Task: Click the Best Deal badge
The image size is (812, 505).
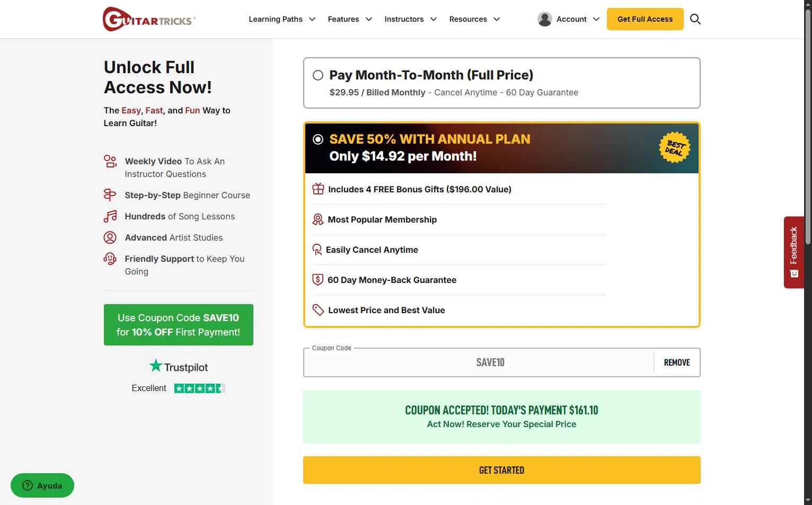Action: tap(675, 147)
